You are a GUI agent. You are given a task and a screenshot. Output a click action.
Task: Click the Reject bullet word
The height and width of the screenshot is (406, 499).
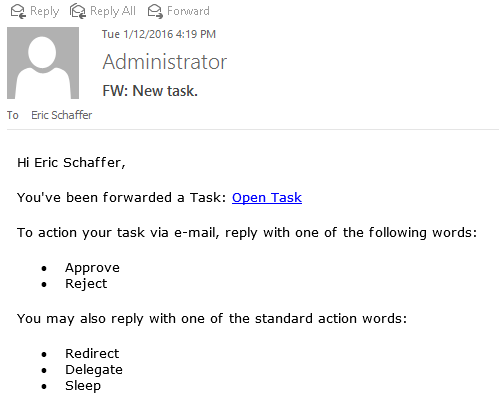pyautogui.click(x=86, y=284)
